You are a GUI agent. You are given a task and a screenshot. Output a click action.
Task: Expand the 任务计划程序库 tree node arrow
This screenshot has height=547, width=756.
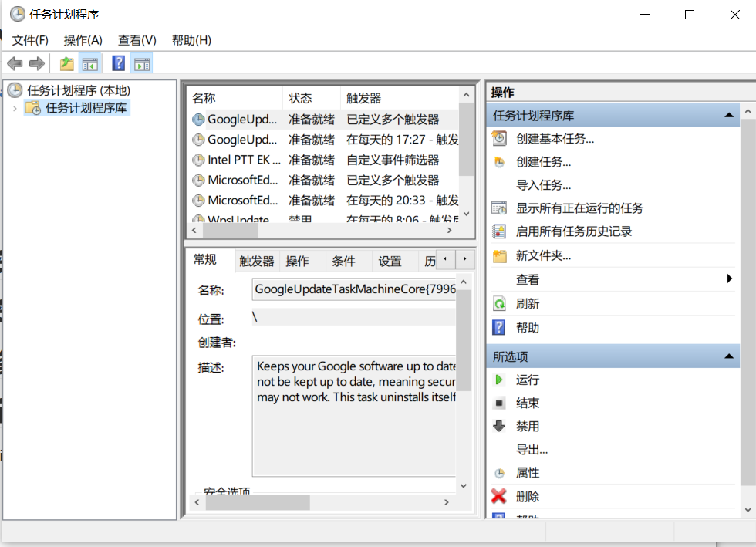[15, 109]
